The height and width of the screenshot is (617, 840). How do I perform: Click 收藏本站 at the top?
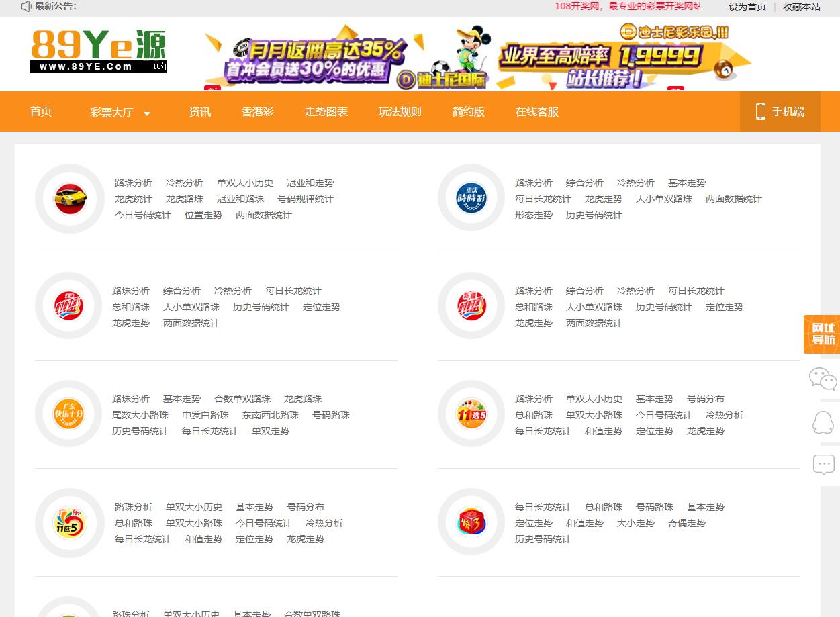[802, 7]
